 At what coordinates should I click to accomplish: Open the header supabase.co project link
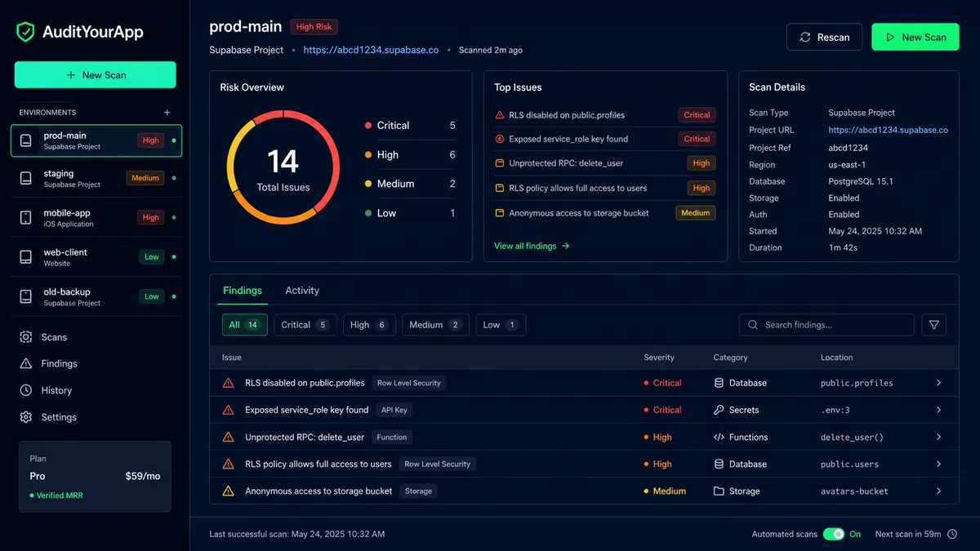click(371, 50)
